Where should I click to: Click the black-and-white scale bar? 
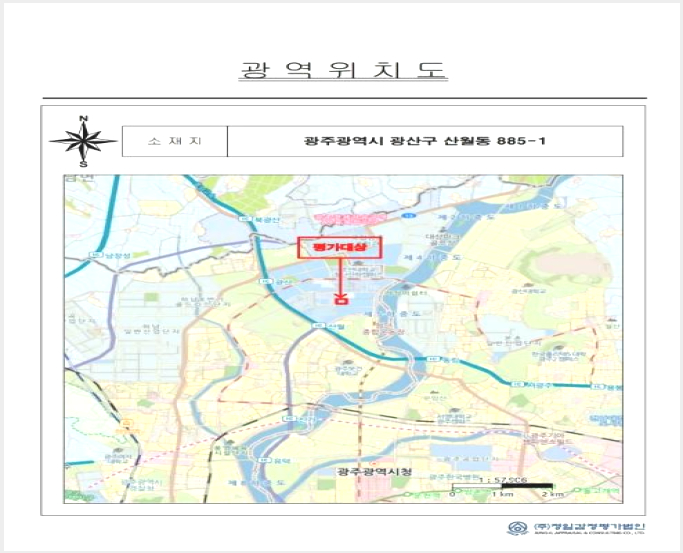click(x=503, y=486)
